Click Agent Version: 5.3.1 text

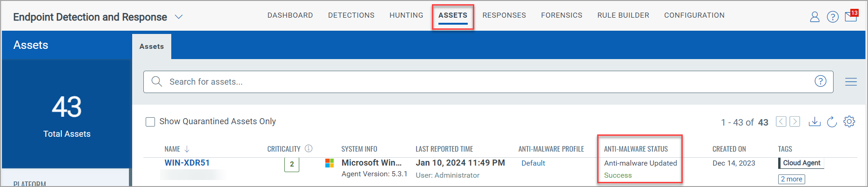tap(374, 174)
